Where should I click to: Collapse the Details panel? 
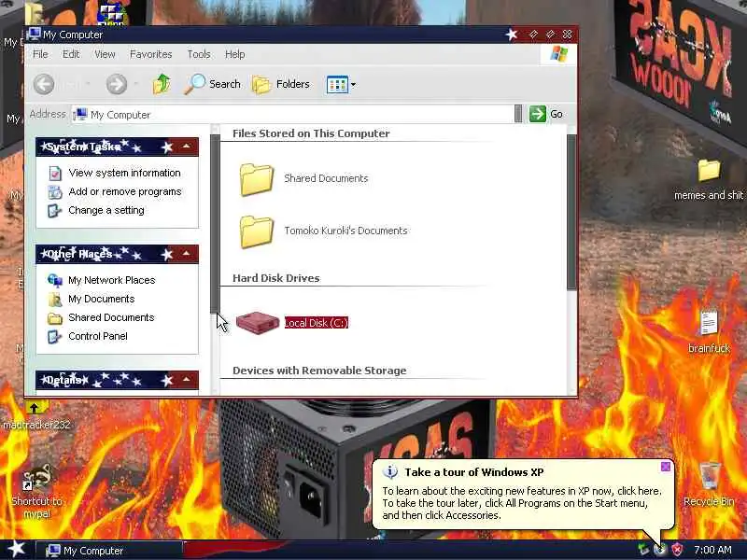(186, 380)
